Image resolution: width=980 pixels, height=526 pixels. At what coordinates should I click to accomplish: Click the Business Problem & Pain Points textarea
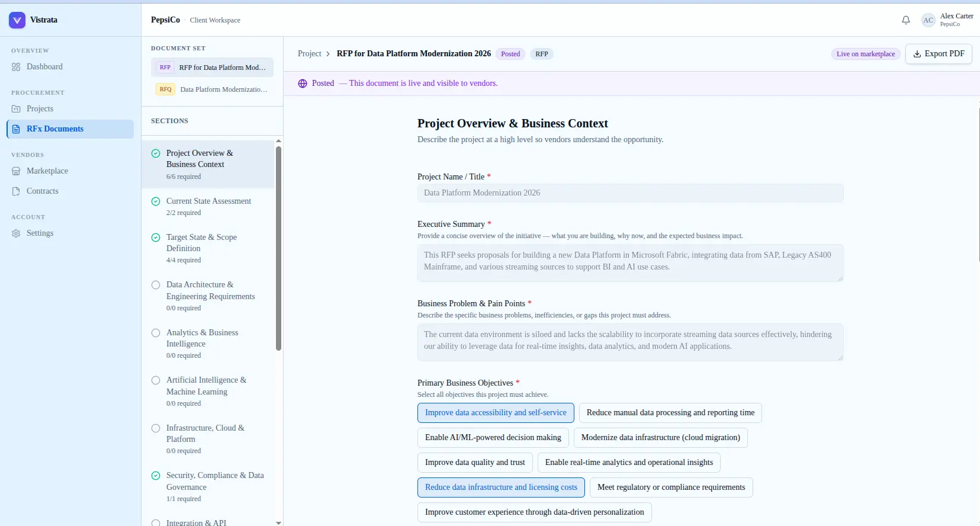click(630, 342)
